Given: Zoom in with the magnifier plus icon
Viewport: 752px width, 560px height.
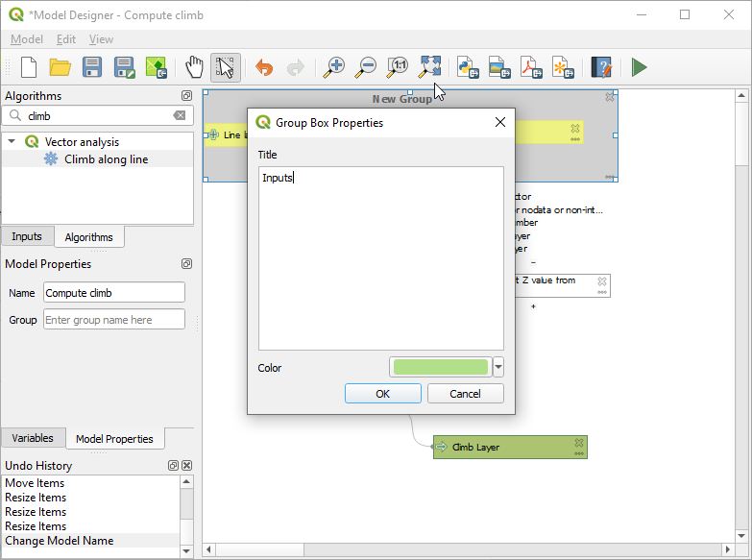Looking at the screenshot, I should [x=333, y=67].
